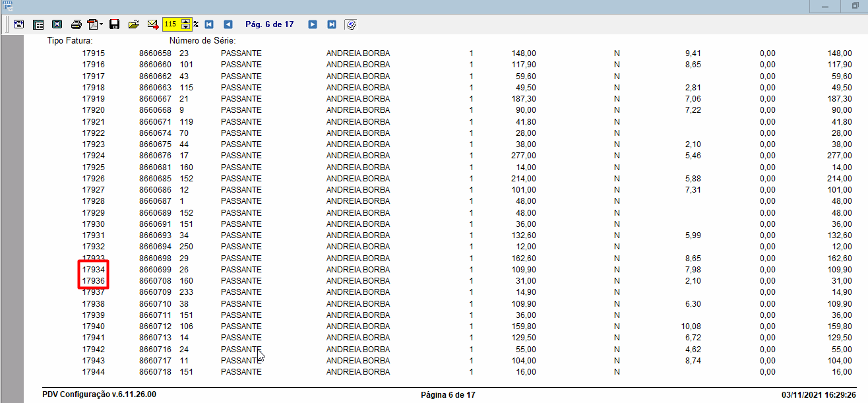
Task: Select invoice number 17915
Action: (94, 53)
